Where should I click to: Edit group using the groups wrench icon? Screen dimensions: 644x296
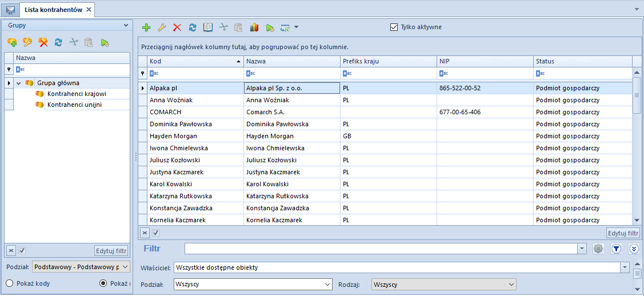tap(27, 42)
